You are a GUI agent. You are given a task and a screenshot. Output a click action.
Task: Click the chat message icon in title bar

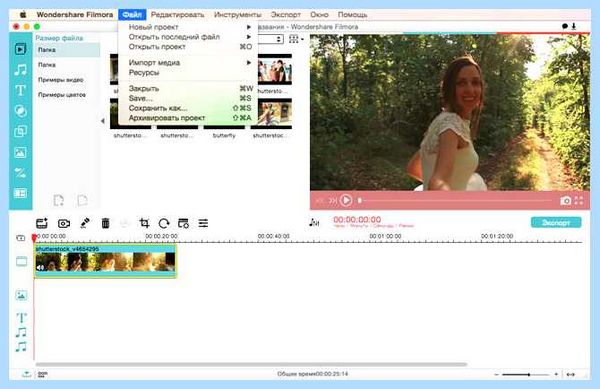pyautogui.click(x=565, y=26)
